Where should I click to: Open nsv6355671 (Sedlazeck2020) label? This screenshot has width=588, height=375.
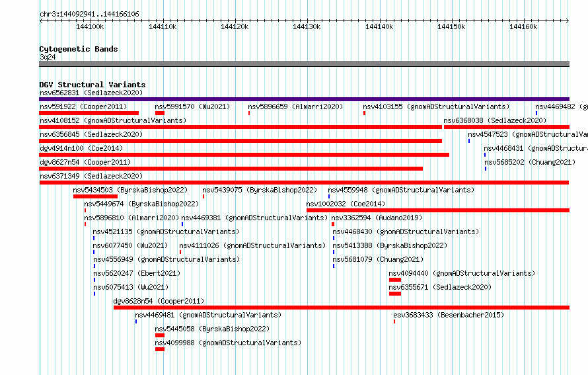pyautogui.click(x=440, y=287)
